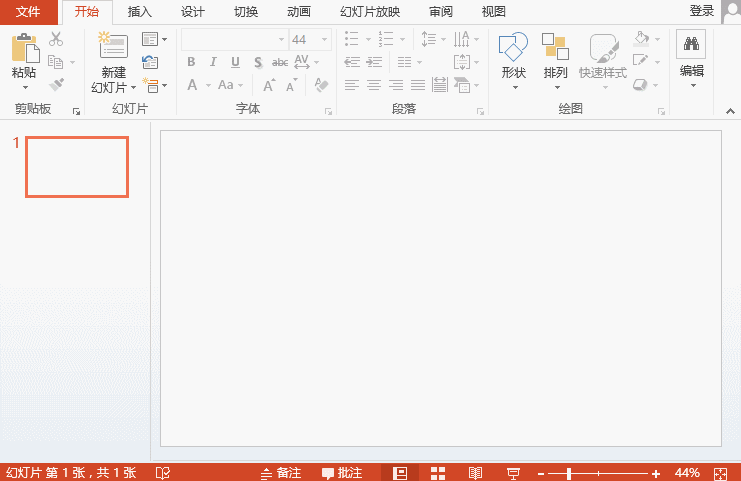Expand the font size dropdown
Viewport: 741px width, 481px height.
(324, 40)
